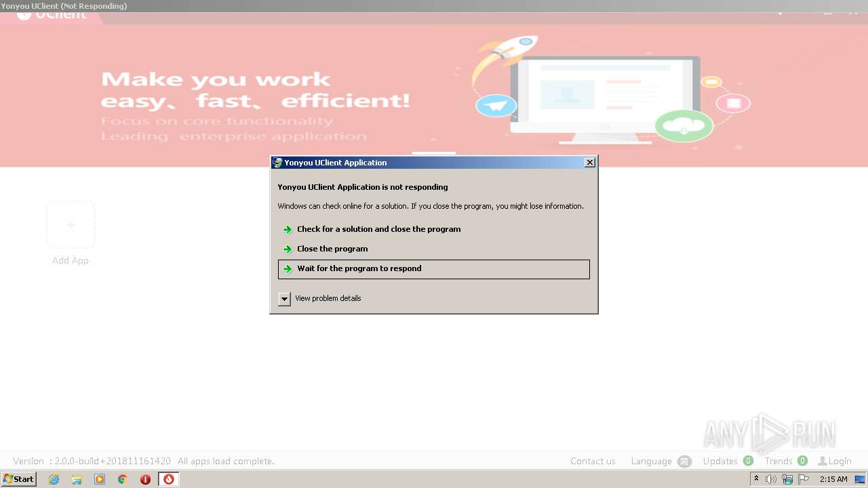The width and height of the screenshot is (868, 488).
Task: Open Windows Media Player from taskbar
Action: point(100,479)
